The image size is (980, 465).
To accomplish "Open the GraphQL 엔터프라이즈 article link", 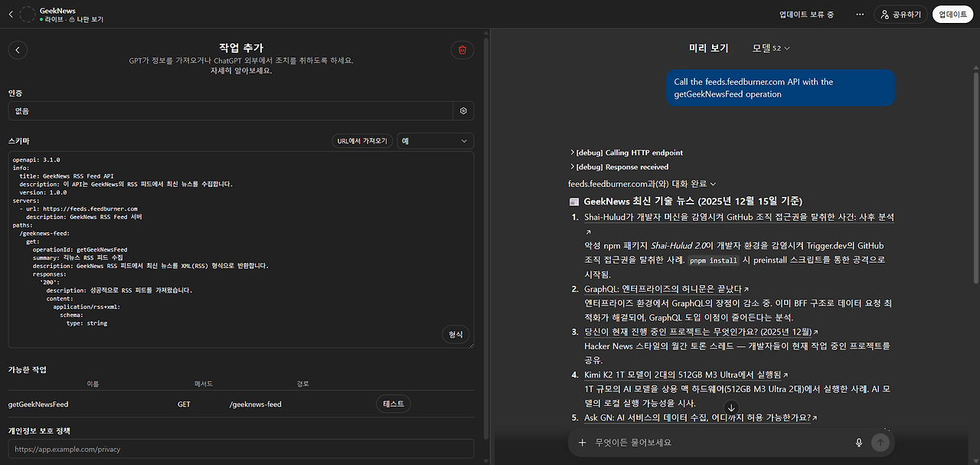I will click(x=667, y=289).
